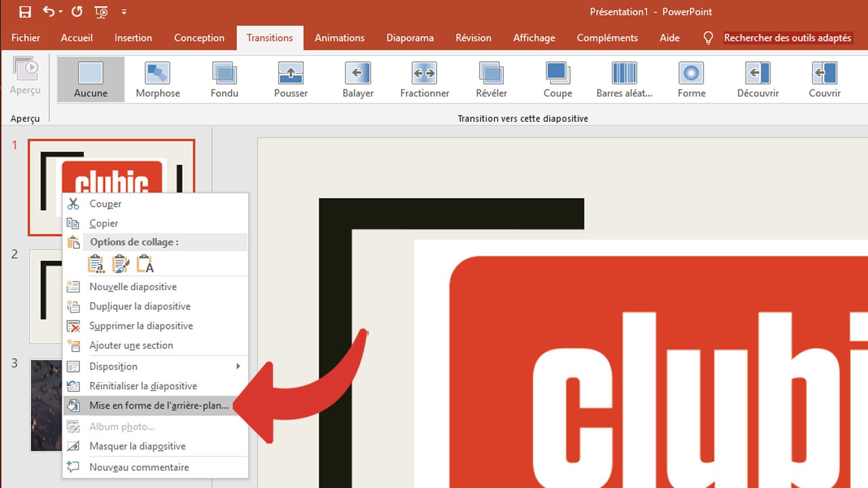
Task: Choose the Balayer transition effect
Action: (x=358, y=79)
